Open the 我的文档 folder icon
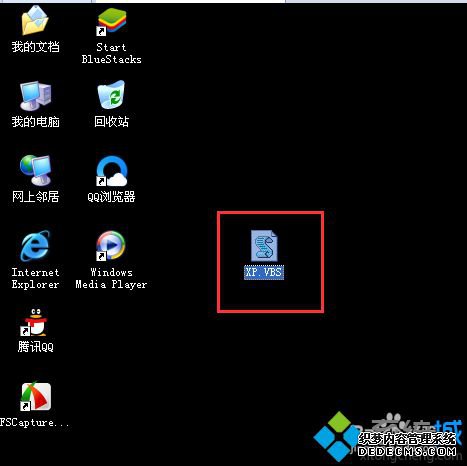The image size is (467, 466). point(35,20)
